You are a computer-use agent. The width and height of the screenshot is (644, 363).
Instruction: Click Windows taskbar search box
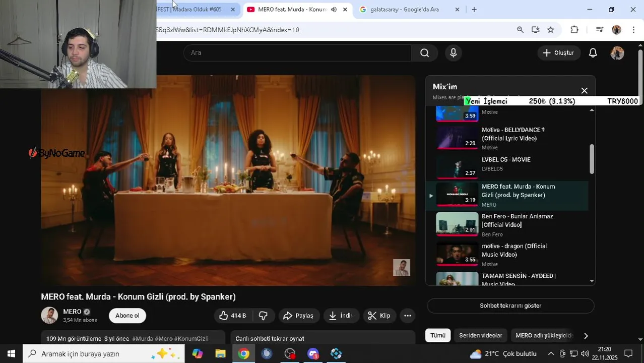coord(103,354)
